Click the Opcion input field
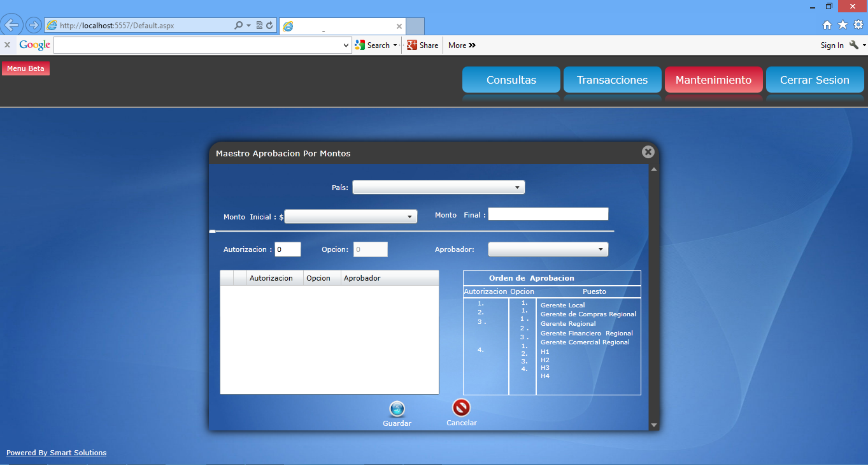 [370, 249]
